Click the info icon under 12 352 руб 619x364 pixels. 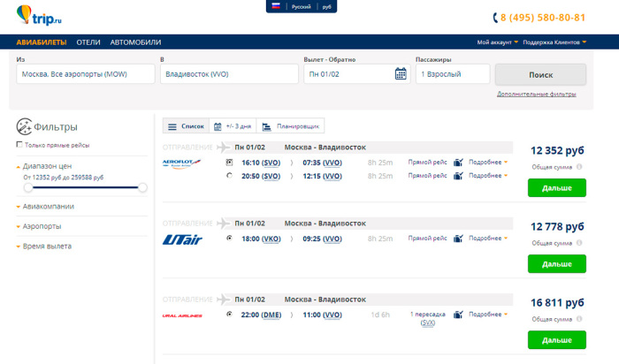(579, 167)
